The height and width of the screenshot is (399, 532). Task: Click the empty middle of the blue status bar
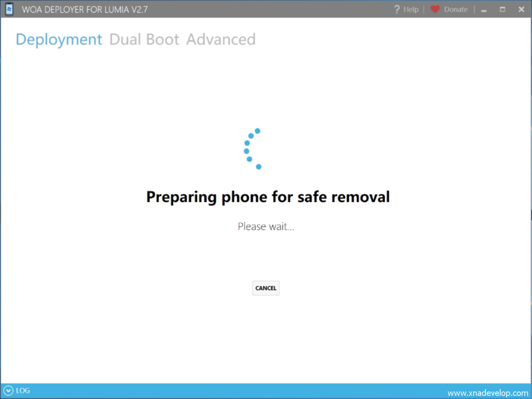238,391
